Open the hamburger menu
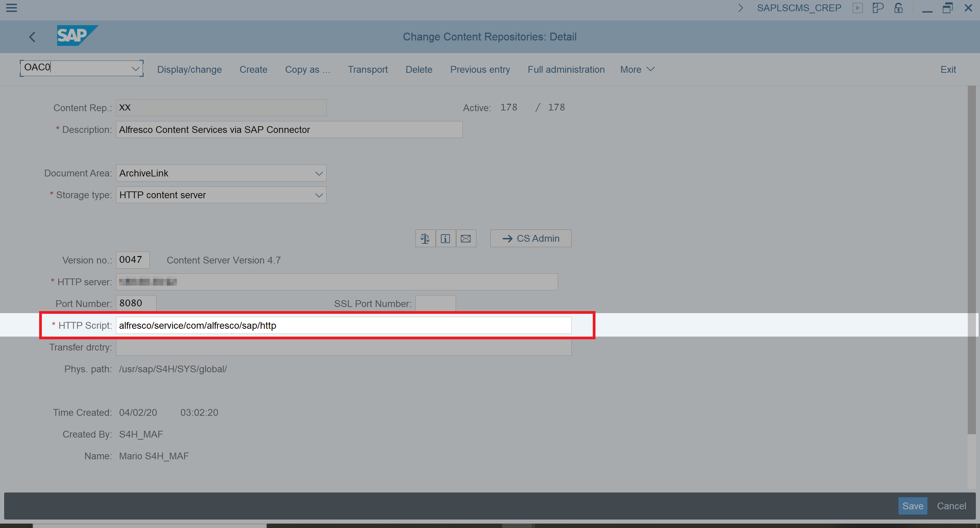Screen dimensions: 980x528 tap(12, 8)
